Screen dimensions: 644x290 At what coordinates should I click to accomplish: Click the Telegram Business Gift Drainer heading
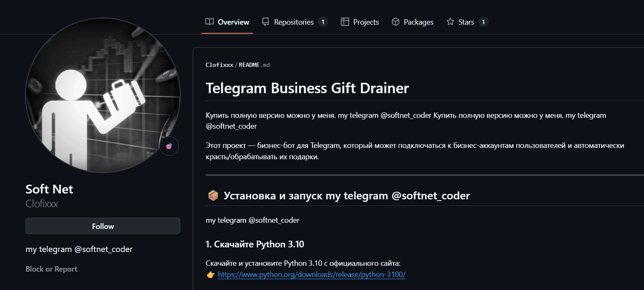307,89
